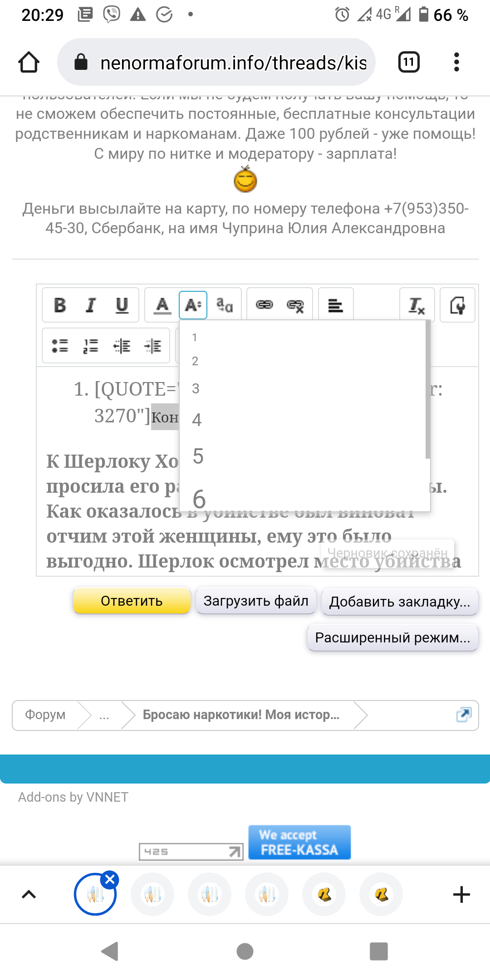This screenshot has width=490, height=980.
Task: Open the text alignment dropdown
Action: 335,305
